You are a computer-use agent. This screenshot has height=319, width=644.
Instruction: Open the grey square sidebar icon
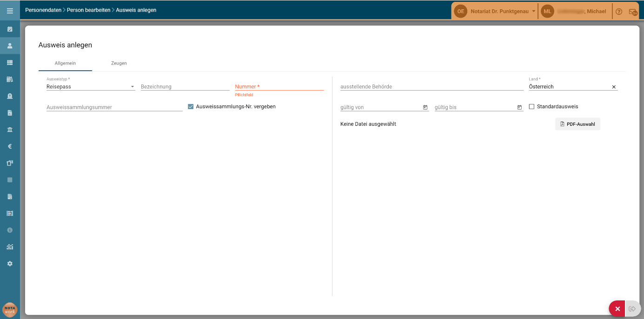coord(10,180)
